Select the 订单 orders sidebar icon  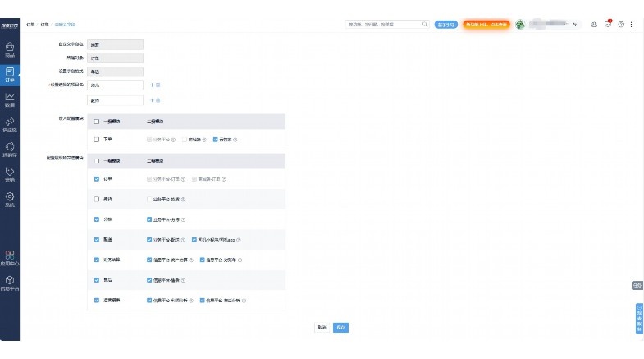tap(10, 75)
